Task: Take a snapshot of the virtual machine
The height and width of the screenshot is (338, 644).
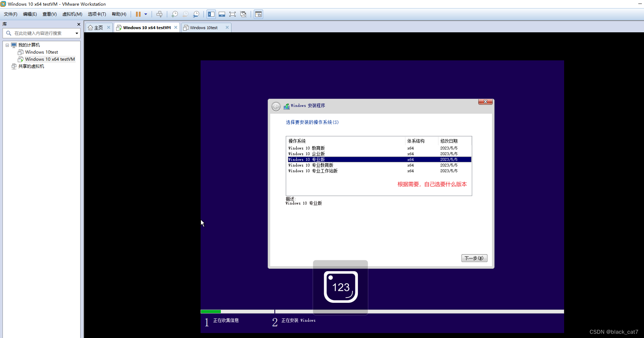Action: pos(175,14)
